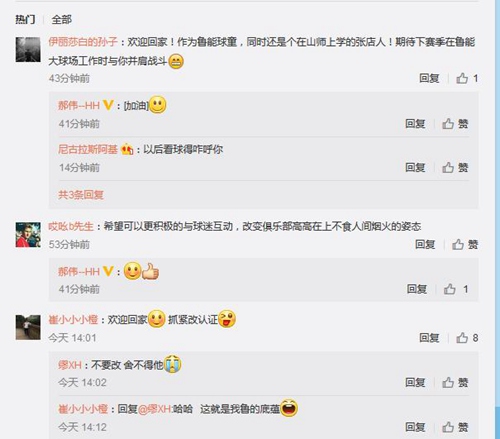
Task: Reply to 哎呓b先生's comment posted 53分钟前
Action: (x=425, y=245)
